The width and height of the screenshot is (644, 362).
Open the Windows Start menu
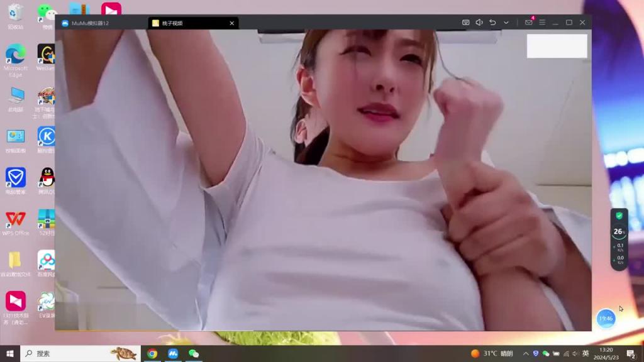pos(10,353)
